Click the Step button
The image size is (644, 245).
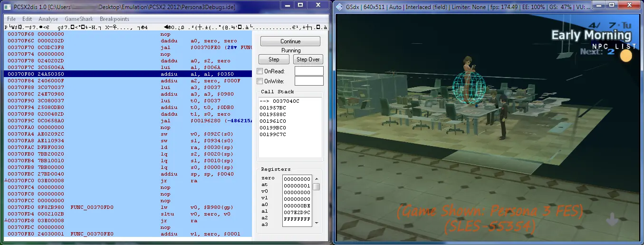[274, 59]
